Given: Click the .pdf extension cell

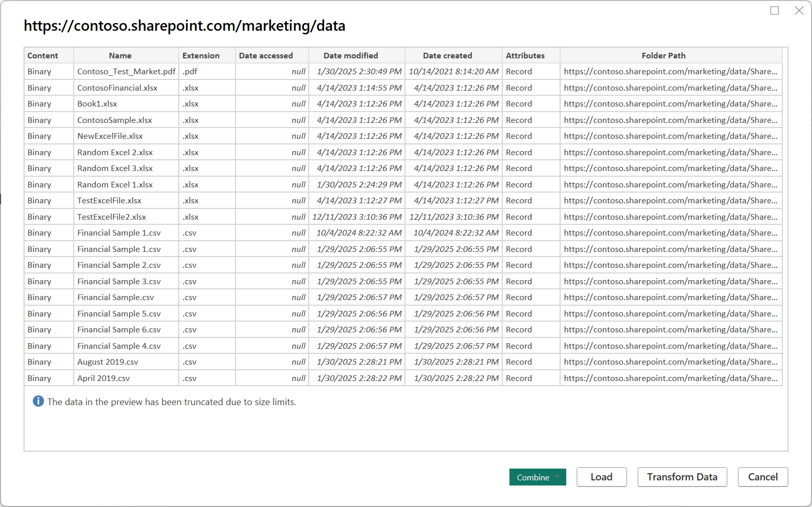Looking at the screenshot, I should click(207, 72).
